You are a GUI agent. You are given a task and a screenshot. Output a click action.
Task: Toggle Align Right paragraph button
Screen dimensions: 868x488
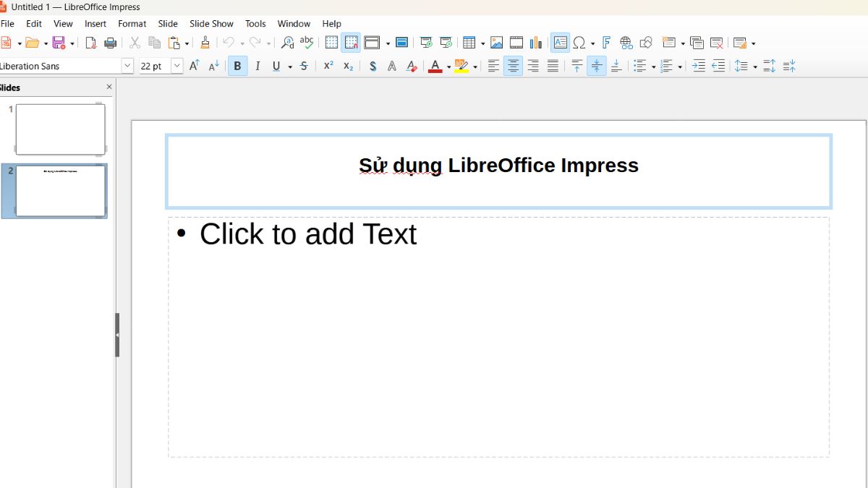click(x=533, y=66)
